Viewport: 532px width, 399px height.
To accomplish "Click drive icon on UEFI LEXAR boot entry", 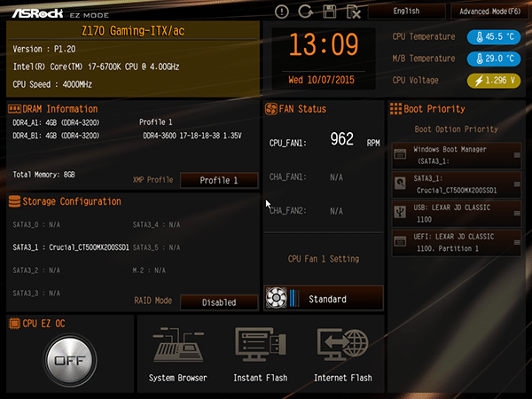I will click(400, 241).
